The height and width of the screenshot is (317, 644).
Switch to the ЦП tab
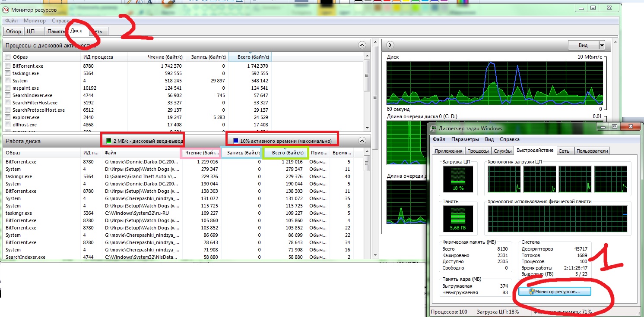pos(31,31)
